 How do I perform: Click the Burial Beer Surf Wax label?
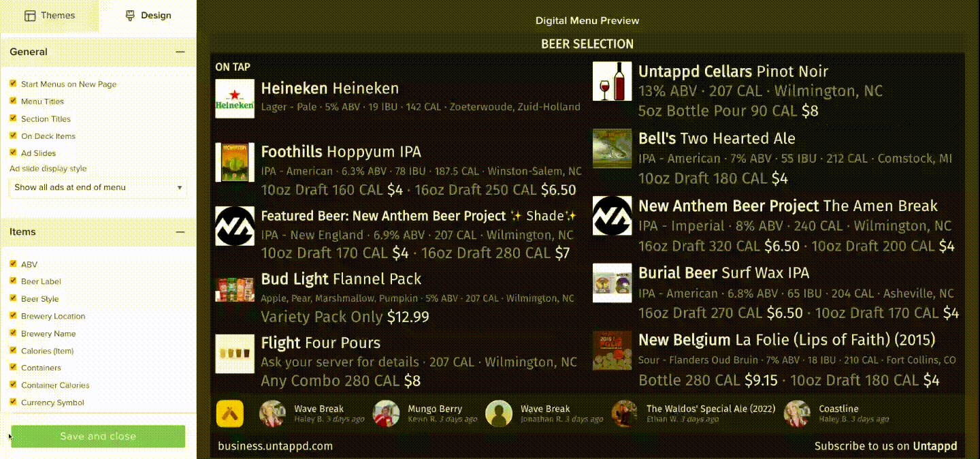click(612, 283)
